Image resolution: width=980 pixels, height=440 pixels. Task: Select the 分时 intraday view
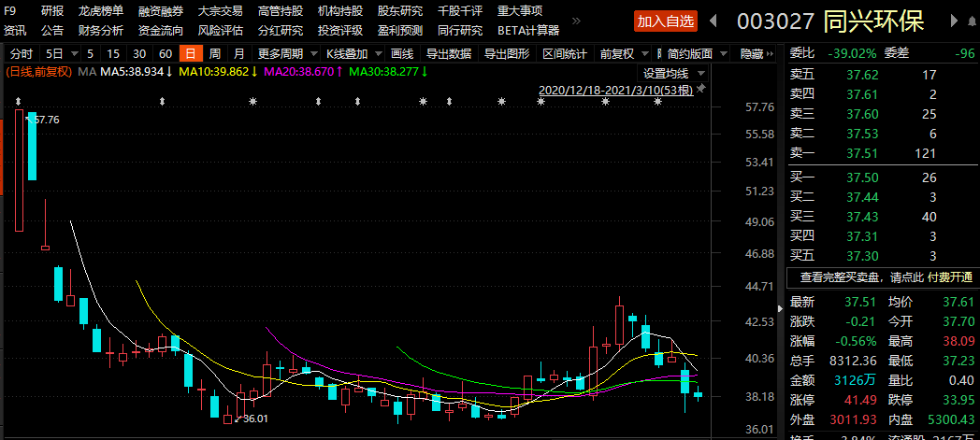pos(21,53)
